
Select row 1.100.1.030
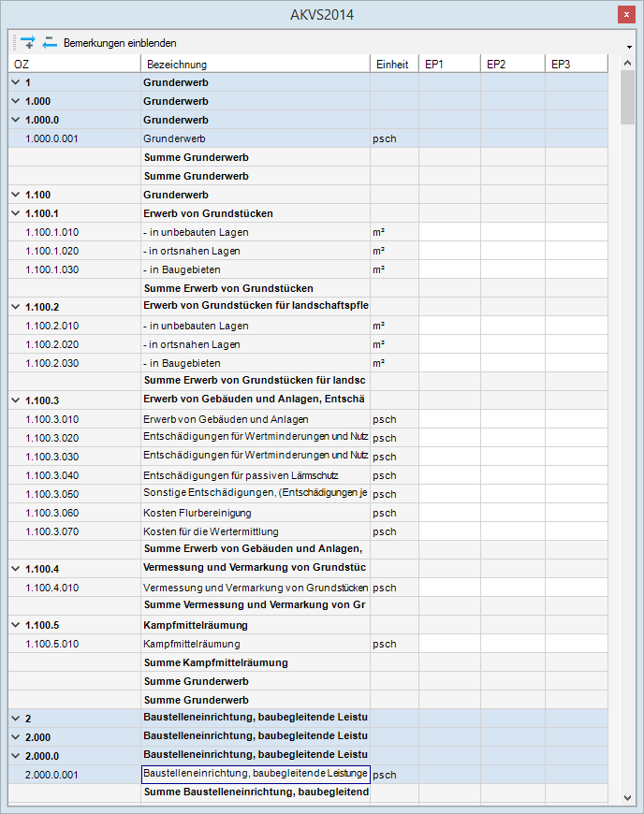(308, 269)
